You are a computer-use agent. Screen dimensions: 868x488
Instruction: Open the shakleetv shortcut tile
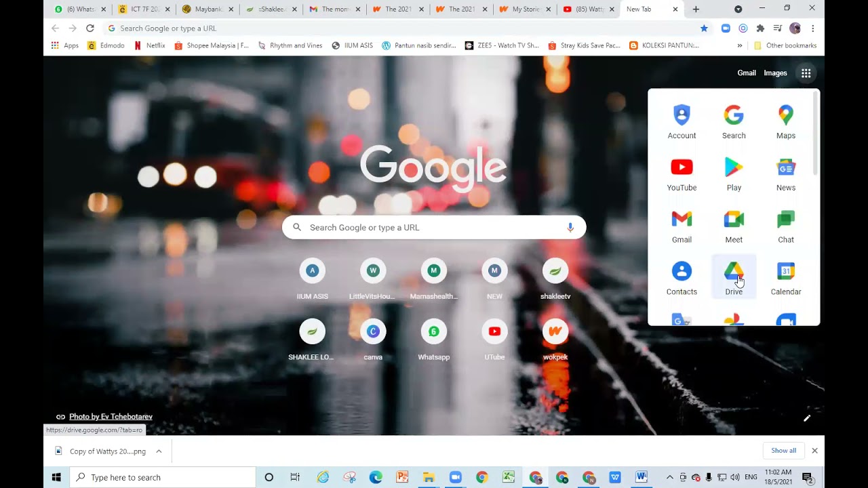pyautogui.click(x=555, y=279)
